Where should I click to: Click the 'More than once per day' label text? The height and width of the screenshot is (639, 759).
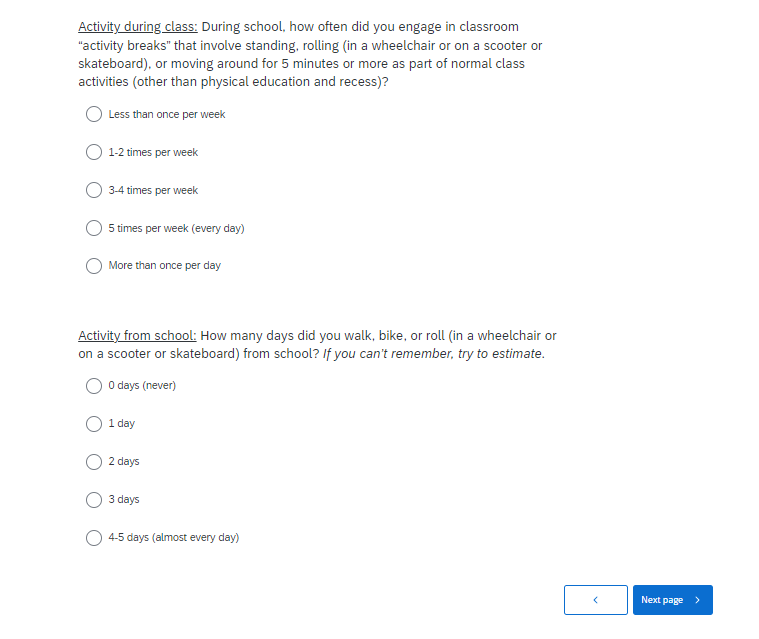click(x=165, y=266)
